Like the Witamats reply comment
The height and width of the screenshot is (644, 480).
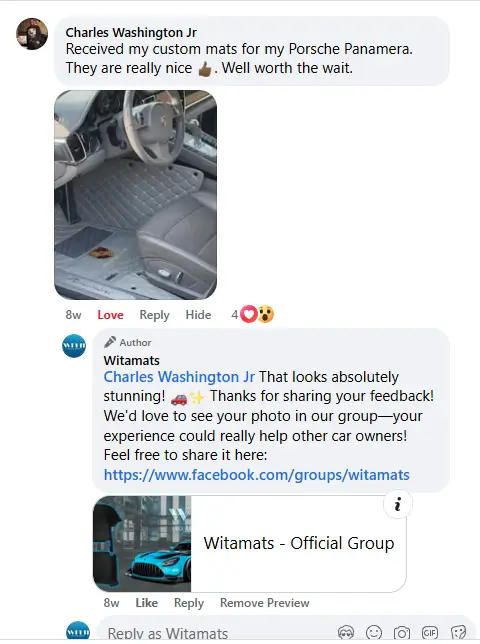(x=147, y=603)
